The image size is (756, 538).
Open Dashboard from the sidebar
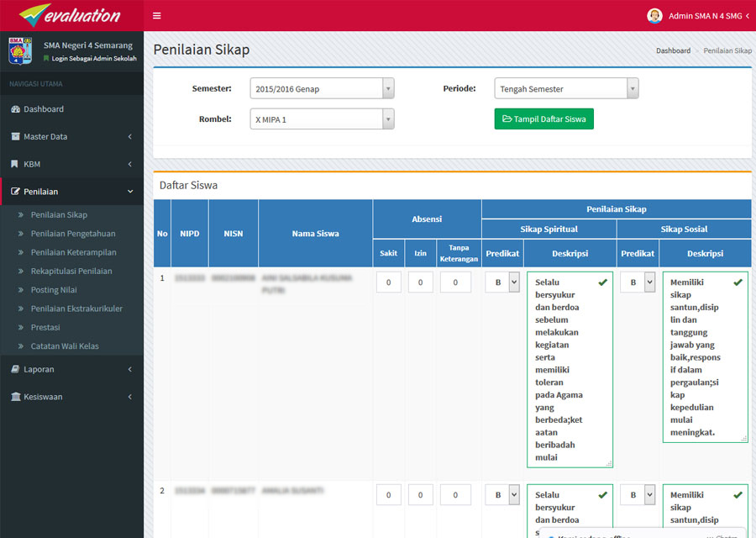[x=43, y=109]
